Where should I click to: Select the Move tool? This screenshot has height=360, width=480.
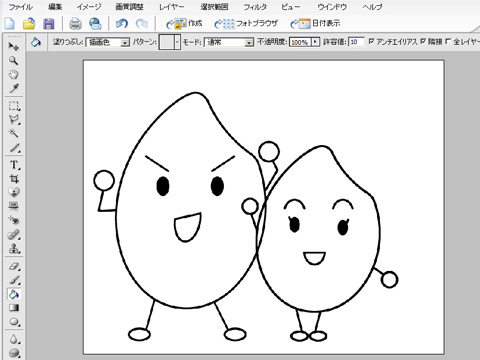[13, 46]
